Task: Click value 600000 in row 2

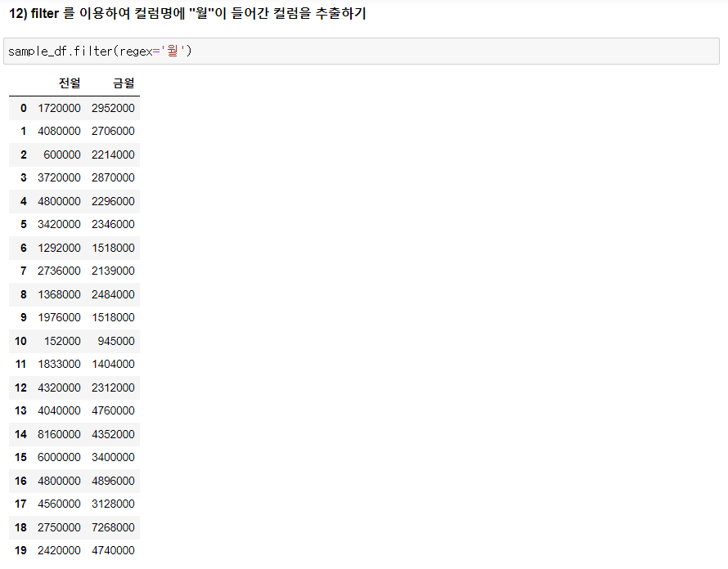Action: coord(62,155)
